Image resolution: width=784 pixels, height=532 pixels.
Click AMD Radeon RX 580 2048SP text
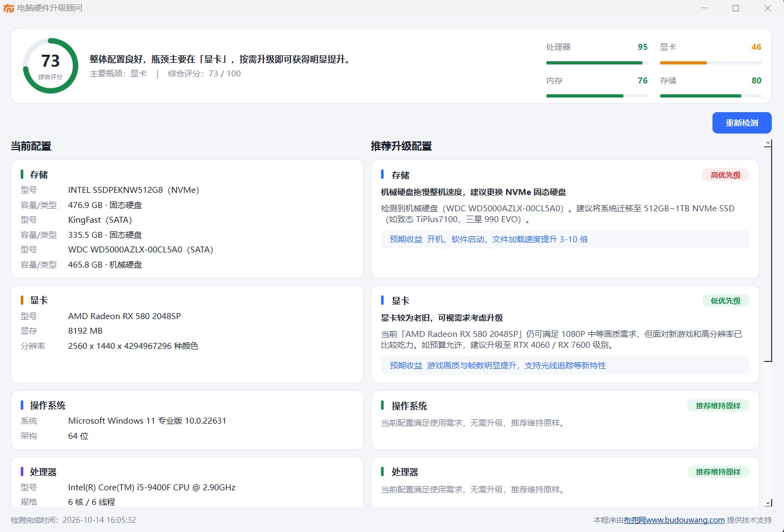125,316
